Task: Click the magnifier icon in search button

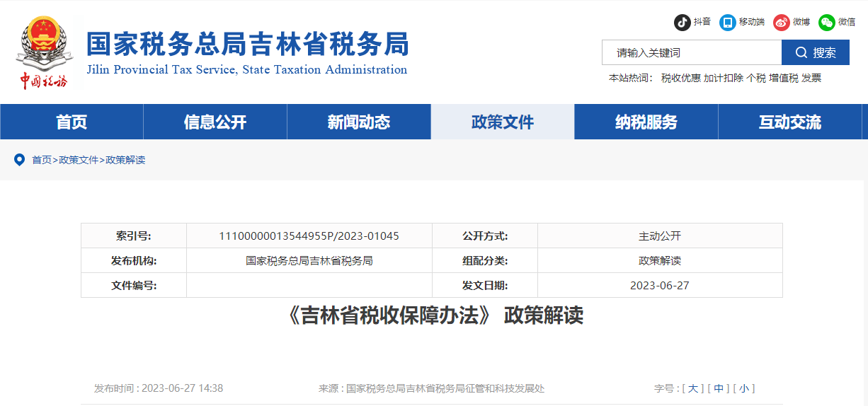Action: pyautogui.click(x=801, y=52)
